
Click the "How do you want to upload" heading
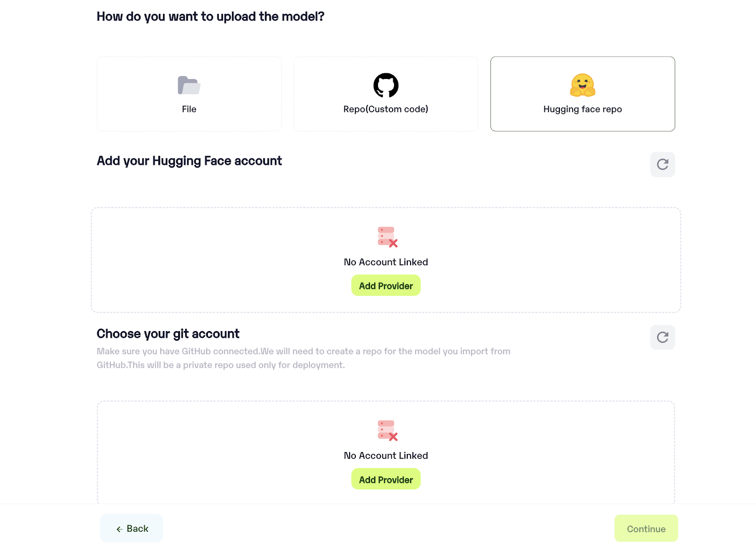tap(210, 17)
